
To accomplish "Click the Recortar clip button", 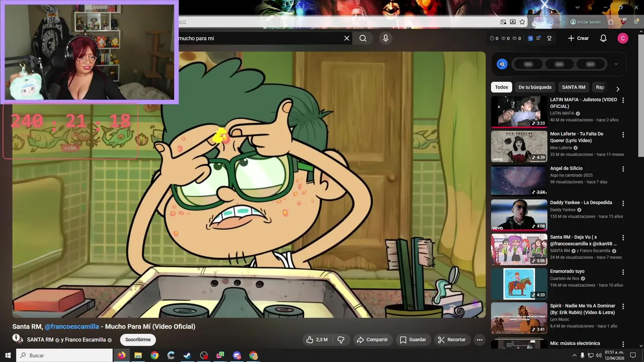I will pyautogui.click(x=452, y=340).
